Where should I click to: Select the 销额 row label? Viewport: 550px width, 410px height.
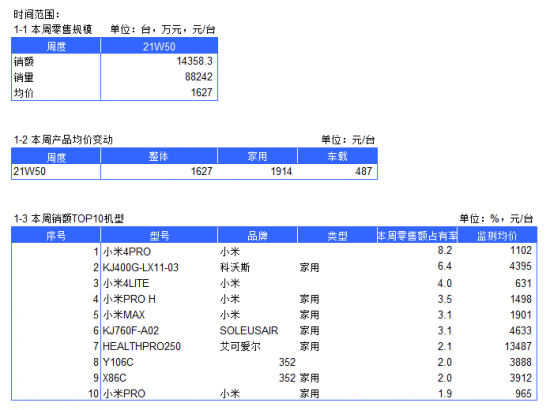[24, 62]
